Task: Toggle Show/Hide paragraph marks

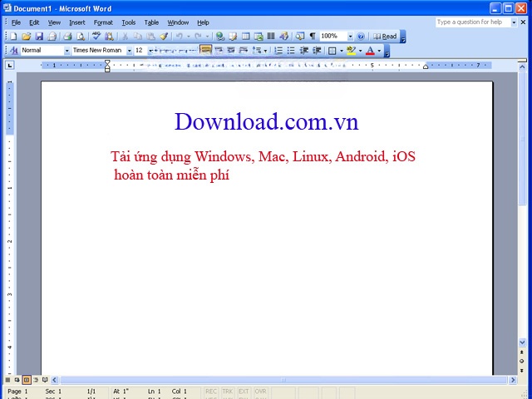Action: 313,37
